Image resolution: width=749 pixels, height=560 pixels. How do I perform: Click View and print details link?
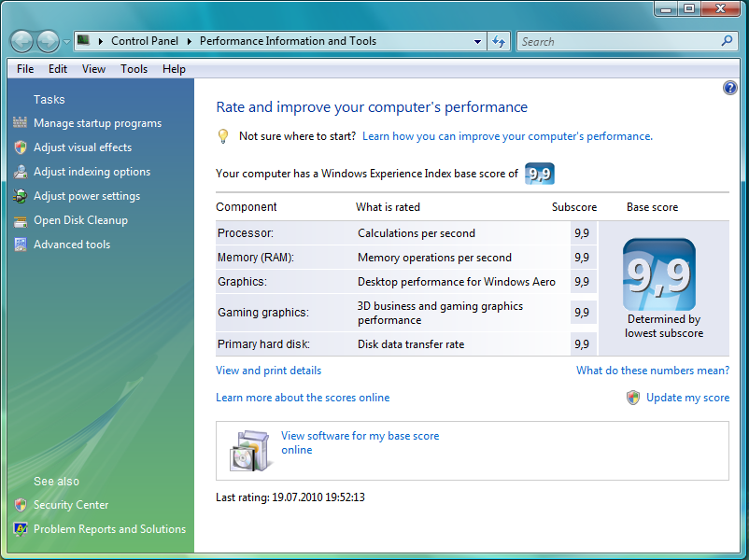tap(268, 371)
